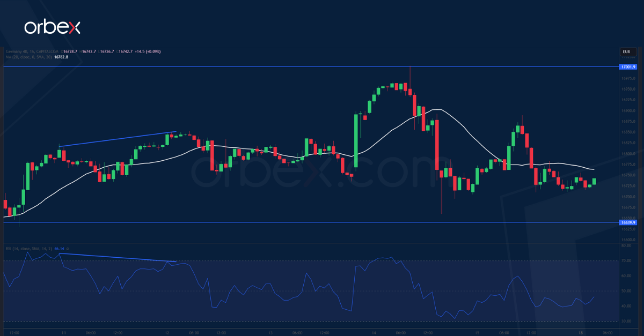Image resolution: width=644 pixels, height=336 pixels.
Task: Click the RSI value reading 46.14
Action: pos(59,249)
